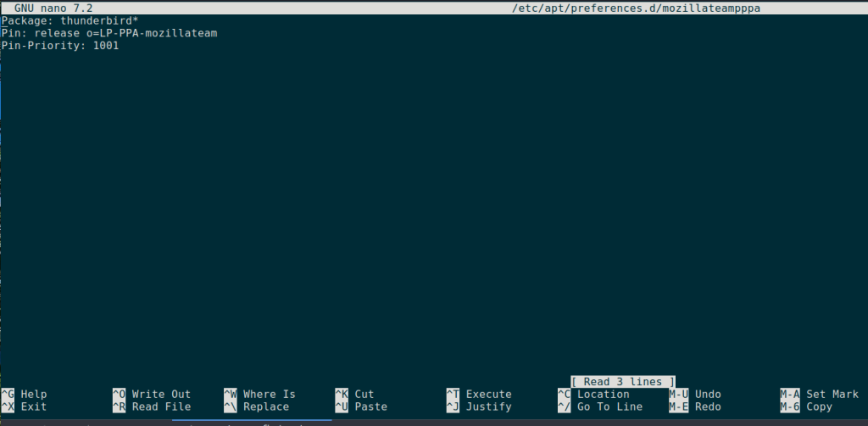Click the "Read 3 lines" status message
The height and width of the screenshot is (426, 868).
pyautogui.click(x=623, y=382)
